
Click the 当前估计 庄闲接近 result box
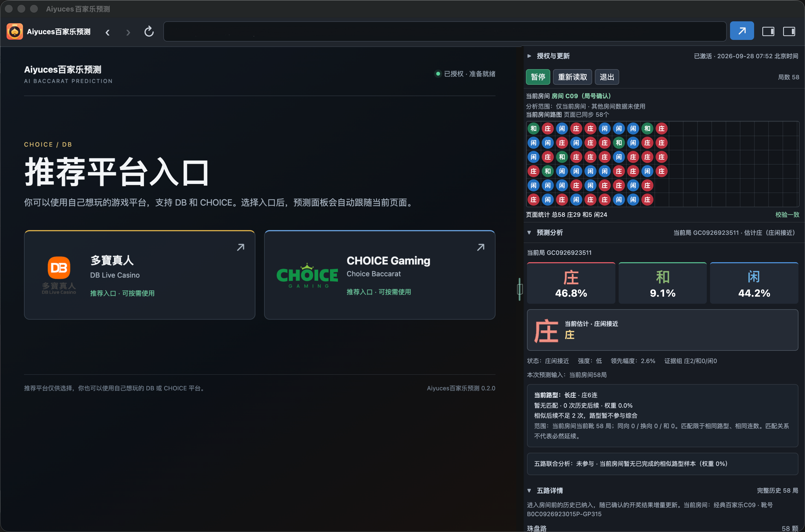click(x=662, y=330)
